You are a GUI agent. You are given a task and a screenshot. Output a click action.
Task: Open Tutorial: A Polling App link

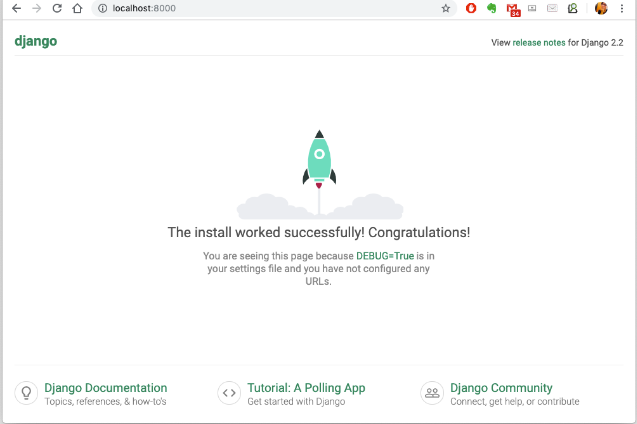tap(306, 388)
